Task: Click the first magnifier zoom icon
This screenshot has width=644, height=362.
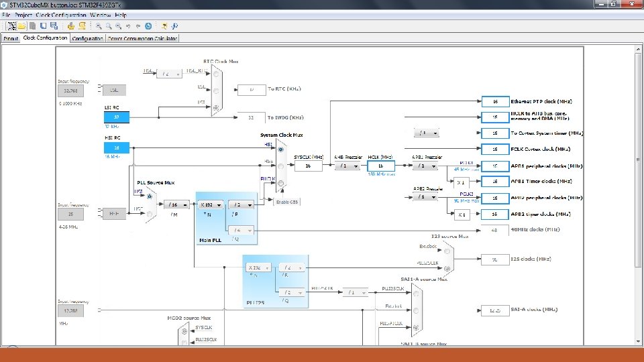Action: click(98, 26)
